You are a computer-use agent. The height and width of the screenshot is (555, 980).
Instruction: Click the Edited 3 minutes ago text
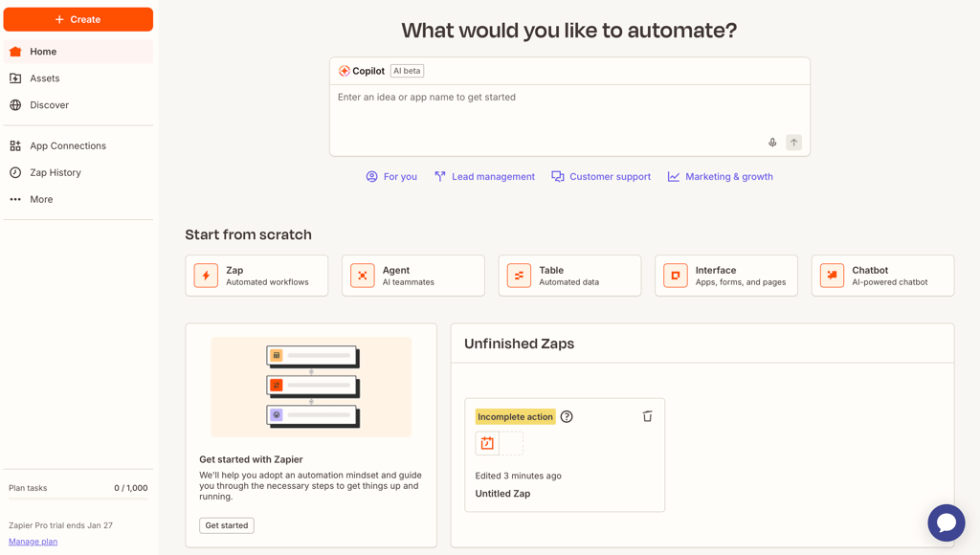click(x=518, y=476)
